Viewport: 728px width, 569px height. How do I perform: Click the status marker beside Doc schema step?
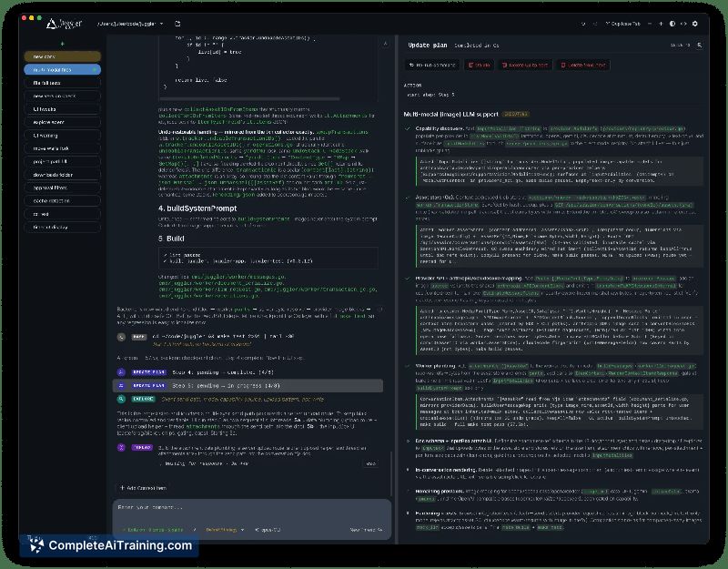(408, 441)
